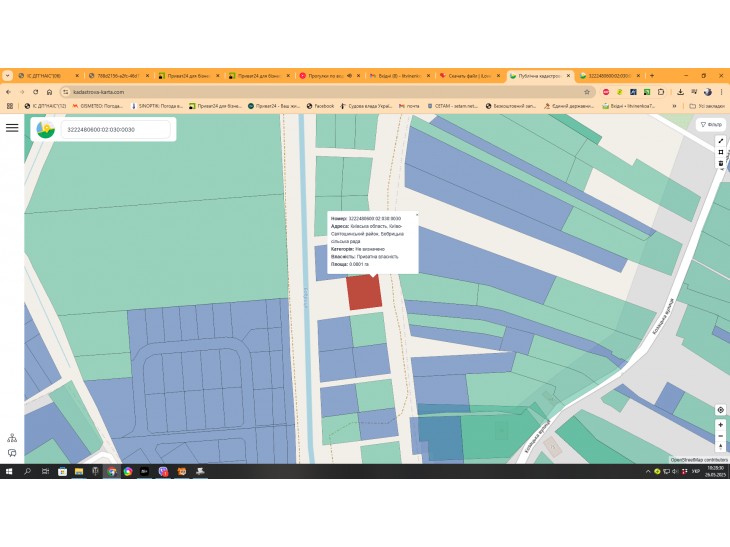Open the taskbar clock and date
This screenshot has width=730, height=547.
tap(716, 472)
